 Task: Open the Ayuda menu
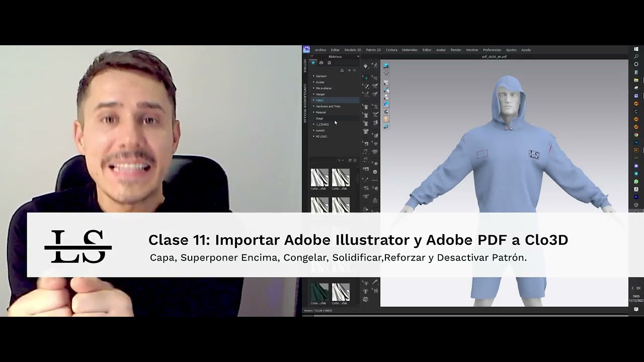(526, 50)
